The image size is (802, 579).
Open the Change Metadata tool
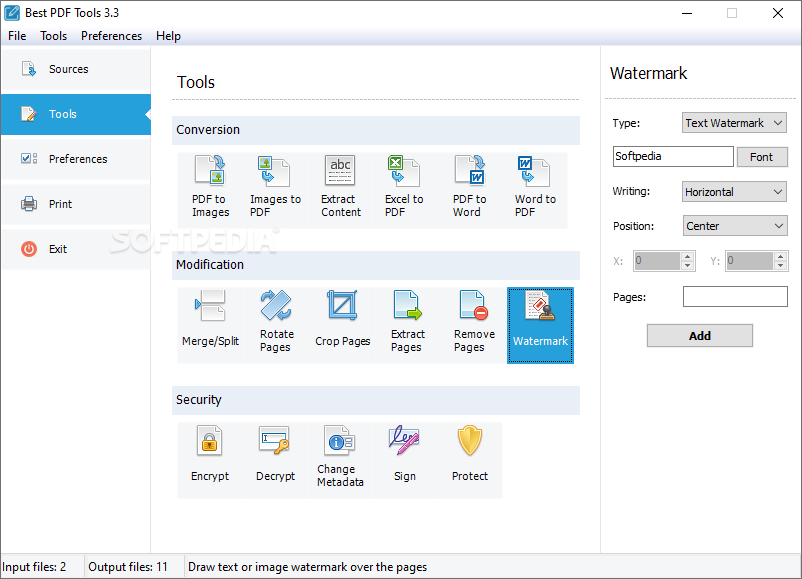[340, 460]
